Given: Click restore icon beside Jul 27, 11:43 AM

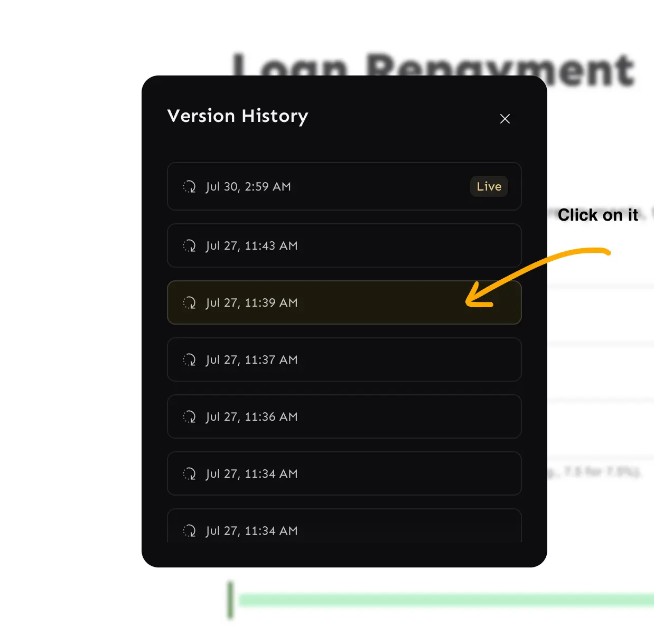Looking at the screenshot, I should point(189,245).
